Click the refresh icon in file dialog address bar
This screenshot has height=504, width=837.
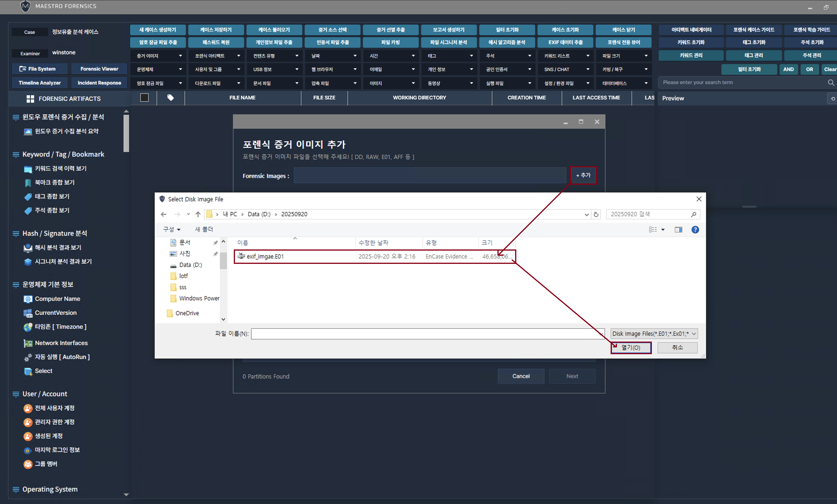[596, 215]
